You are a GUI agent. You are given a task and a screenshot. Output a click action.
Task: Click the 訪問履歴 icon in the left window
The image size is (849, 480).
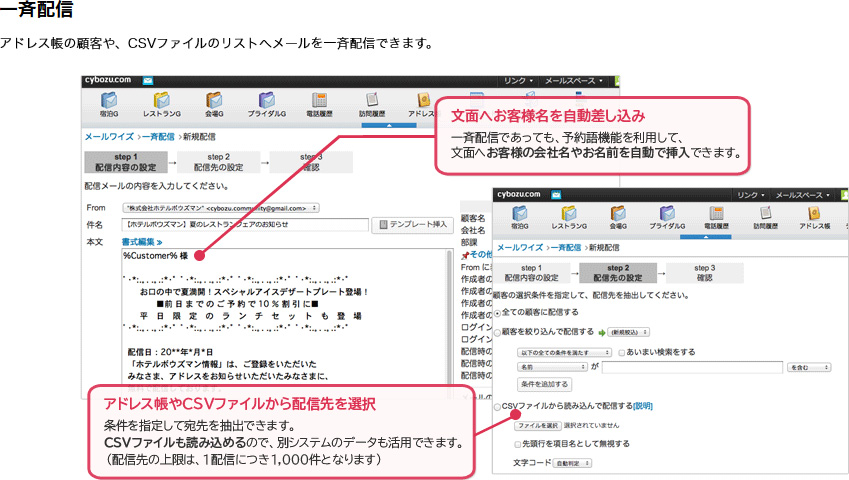pyautogui.click(x=372, y=104)
